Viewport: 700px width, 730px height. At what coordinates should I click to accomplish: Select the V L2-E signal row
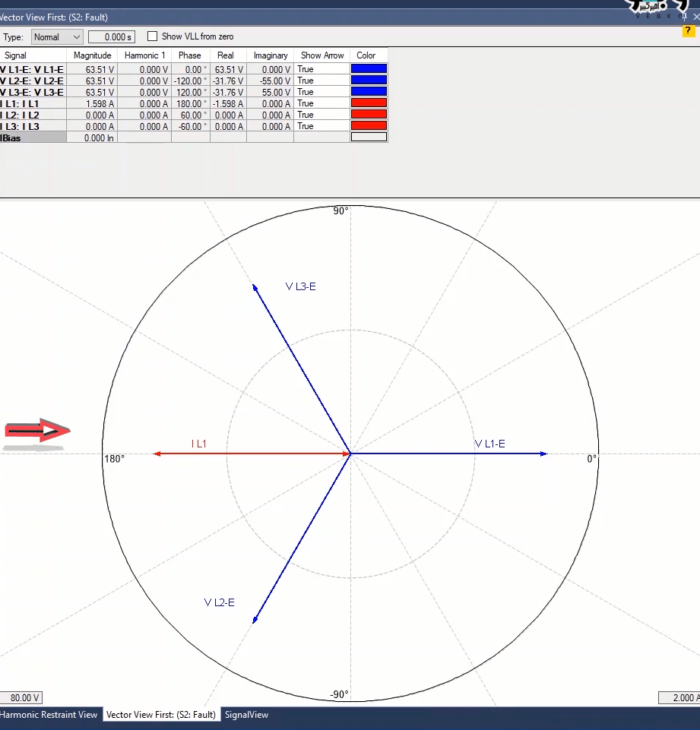(x=32, y=81)
